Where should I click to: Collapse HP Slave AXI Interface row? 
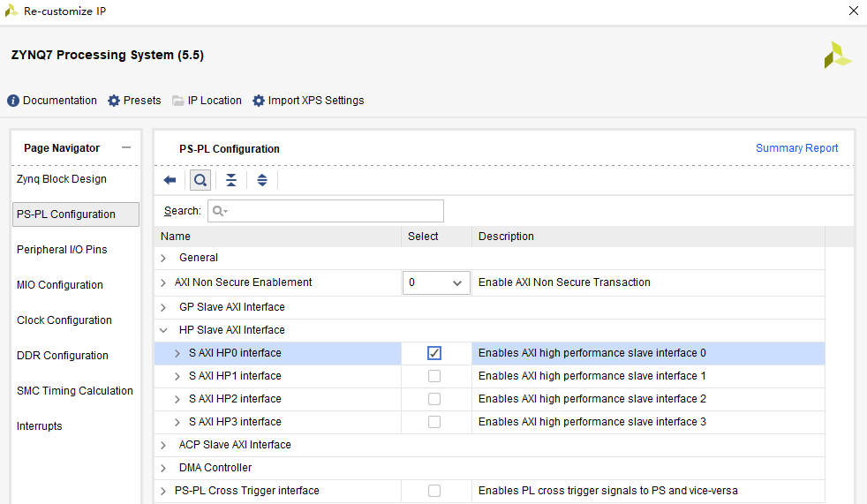tap(163, 330)
